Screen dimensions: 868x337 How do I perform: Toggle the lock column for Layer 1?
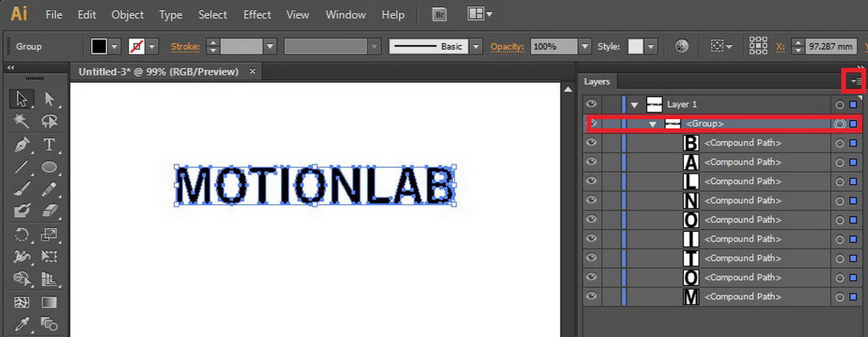click(x=611, y=104)
